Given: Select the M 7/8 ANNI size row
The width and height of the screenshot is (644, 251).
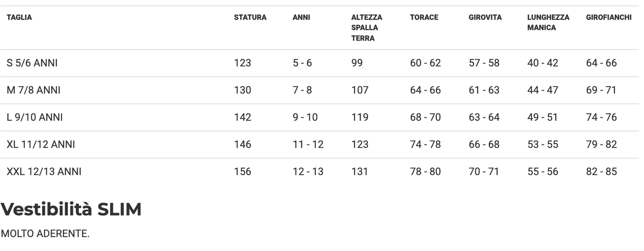Looking at the screenshot, I should 33,91.
